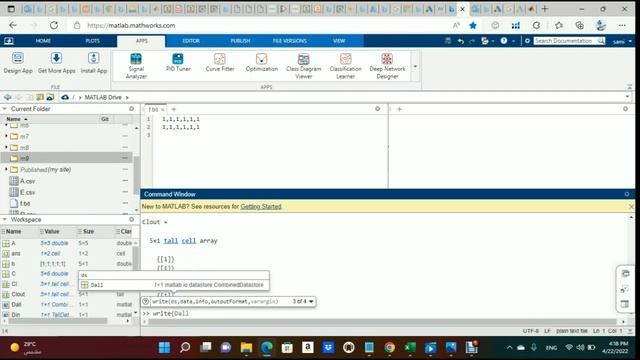Dismiss the Getting Started banner
The image size is (640, 360).
(x=631, y=207)
